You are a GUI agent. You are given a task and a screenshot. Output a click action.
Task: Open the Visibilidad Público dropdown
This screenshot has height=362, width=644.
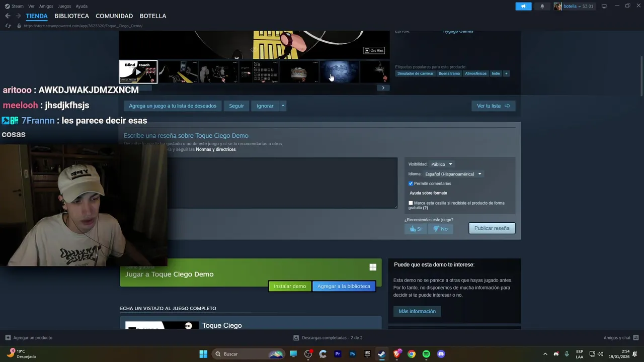pos(442,164)
